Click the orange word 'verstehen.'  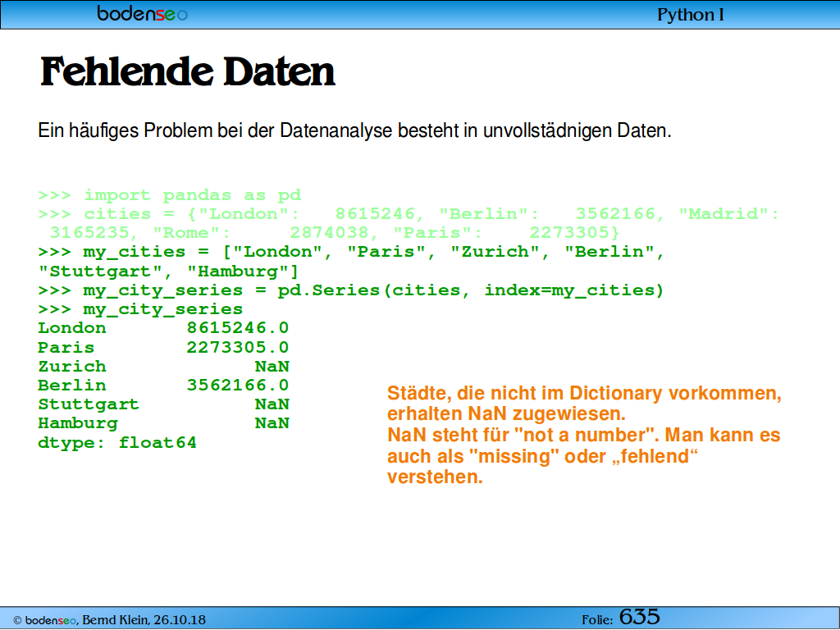(435, 477)
